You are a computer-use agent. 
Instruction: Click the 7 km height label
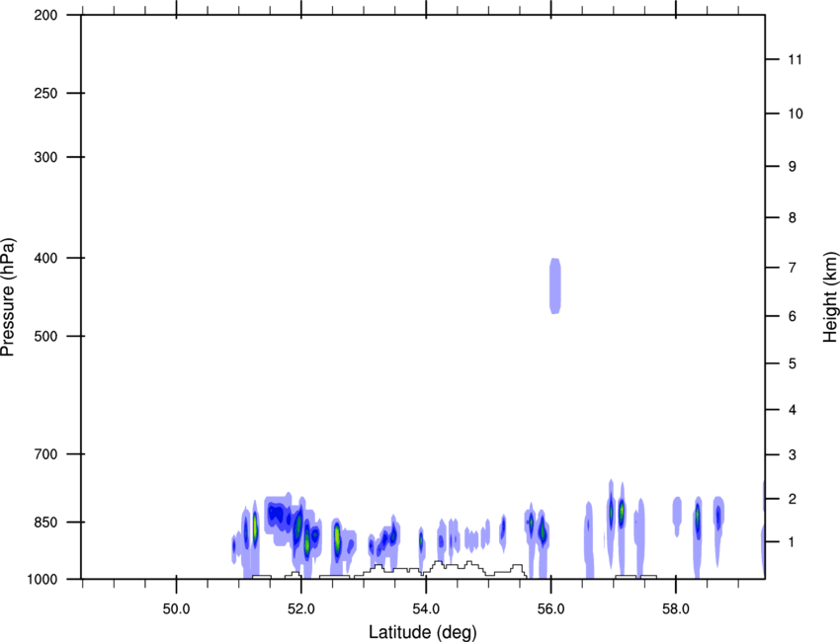[x=792, y=268]
